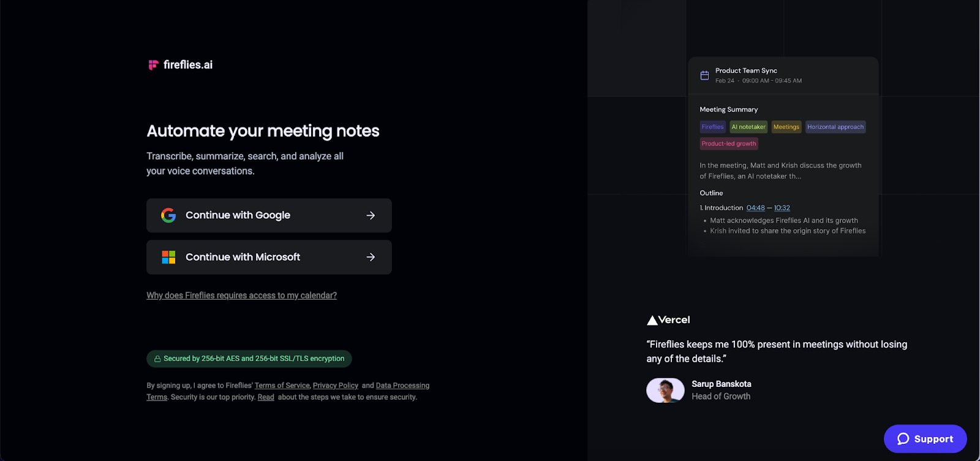Open the calendar access explanation link
The image size is (980, 461).
241,295
